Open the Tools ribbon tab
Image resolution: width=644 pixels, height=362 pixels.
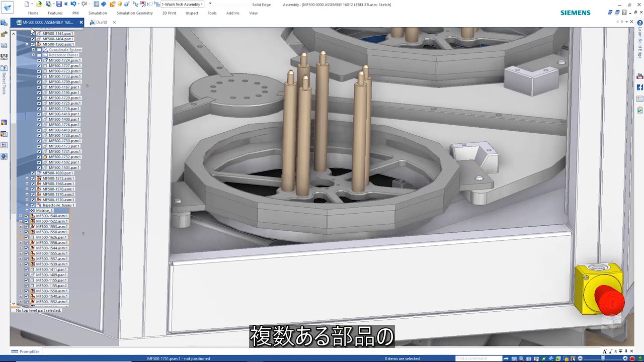(212, 13)
